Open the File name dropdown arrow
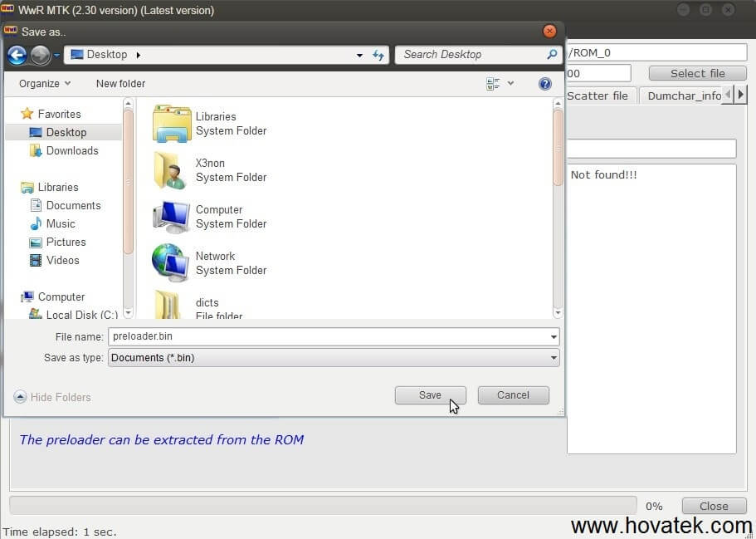The image size is (756, 539). point(554,336)
